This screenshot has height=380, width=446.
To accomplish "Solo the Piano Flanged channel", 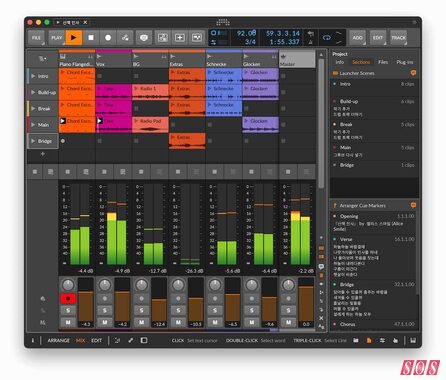I will [x=68, y=311].
